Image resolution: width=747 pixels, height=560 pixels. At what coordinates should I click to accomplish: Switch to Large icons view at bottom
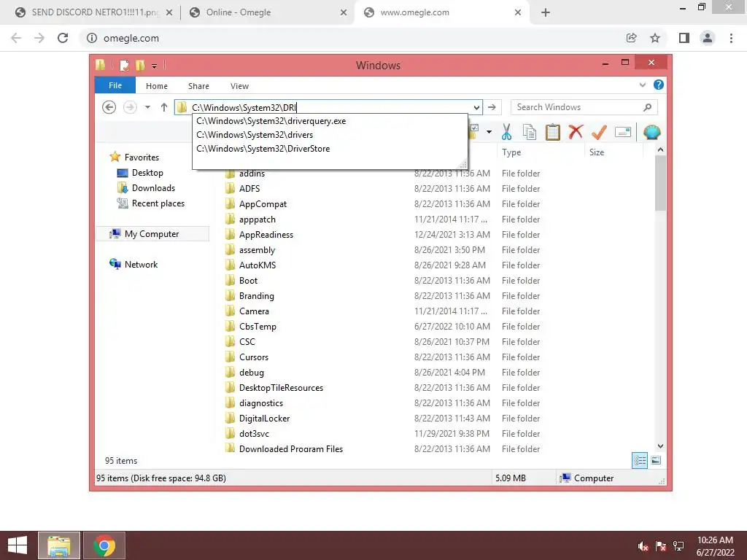point(656,460)
